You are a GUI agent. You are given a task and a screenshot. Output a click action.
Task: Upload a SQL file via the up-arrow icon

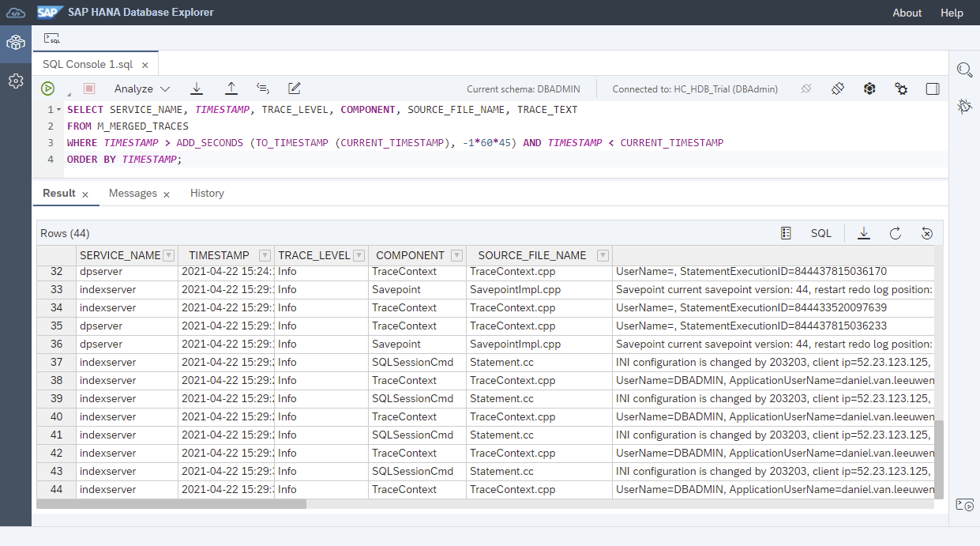[x=231, y=88]
